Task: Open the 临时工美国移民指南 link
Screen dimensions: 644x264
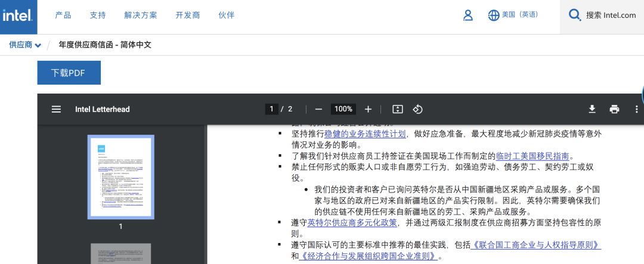Action: point(532,156)
